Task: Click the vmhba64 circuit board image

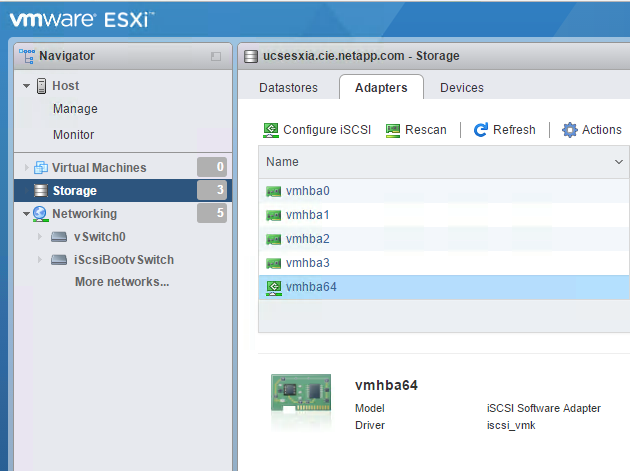Action: (301, 394)
